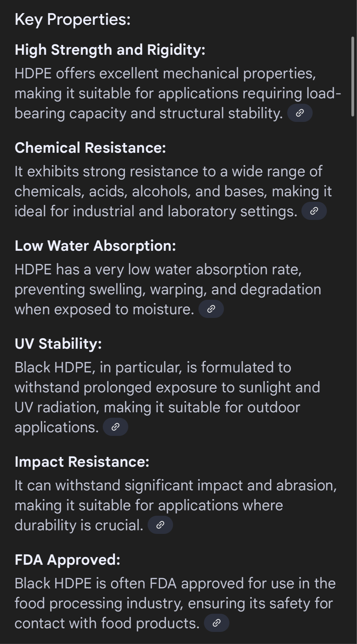Open citation link after 'contact with food products'
The height and width of the screenshot is (644, 357).
[x=217, y=623]
